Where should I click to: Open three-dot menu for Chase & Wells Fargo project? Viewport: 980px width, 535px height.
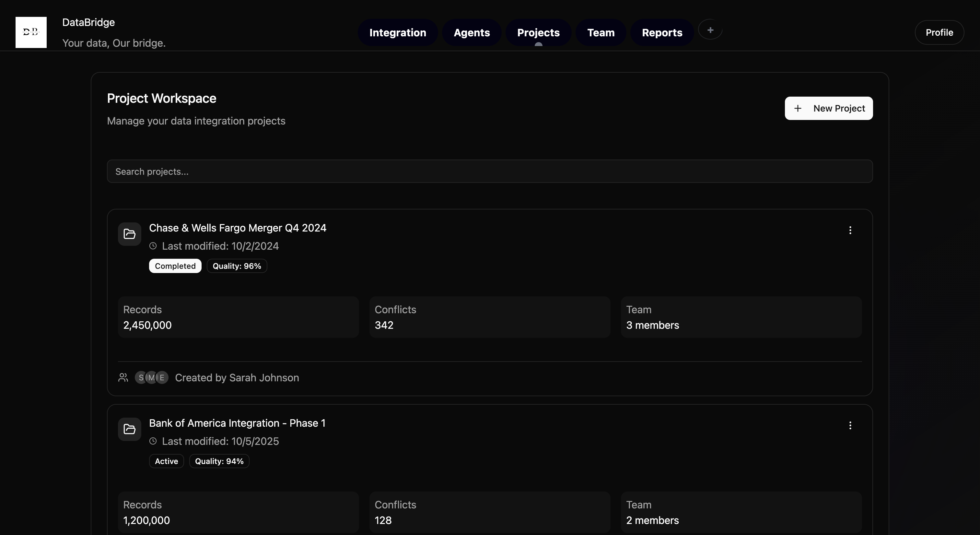click(x=850, y=230)
